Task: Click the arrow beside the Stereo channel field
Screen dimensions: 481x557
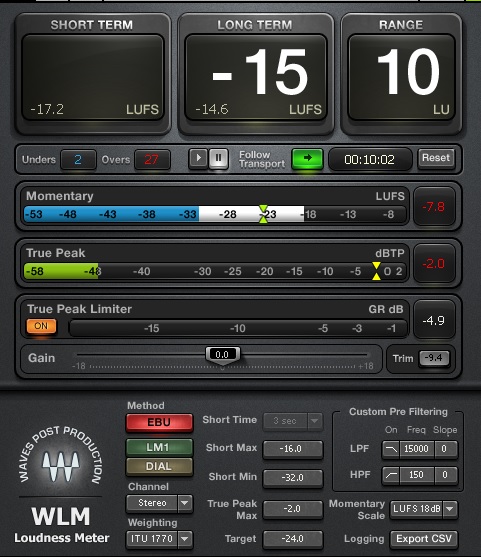Action: 185,503
